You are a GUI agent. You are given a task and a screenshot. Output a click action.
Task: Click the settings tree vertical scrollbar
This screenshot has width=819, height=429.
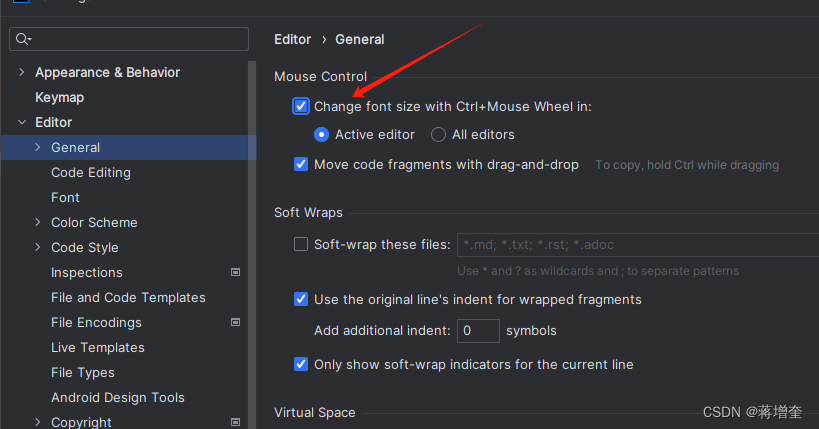pyautogui.click(x=252, y=245)
